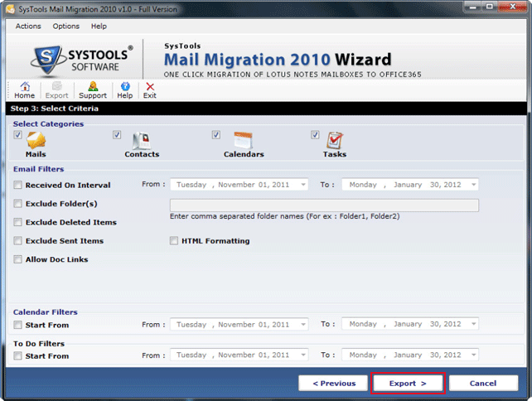Click the SysTools Software logo
The width and height of the screenshot is (532, 401).
[82, 60]
